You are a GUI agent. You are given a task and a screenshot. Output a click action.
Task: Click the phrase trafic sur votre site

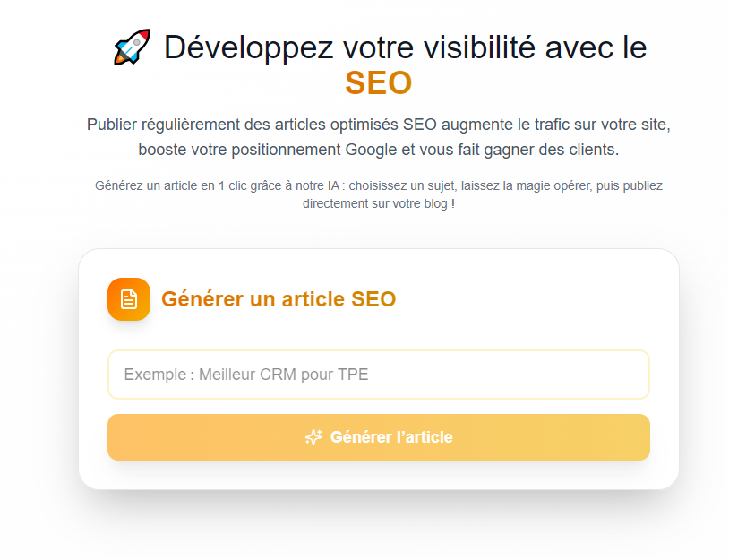point(609,125)
